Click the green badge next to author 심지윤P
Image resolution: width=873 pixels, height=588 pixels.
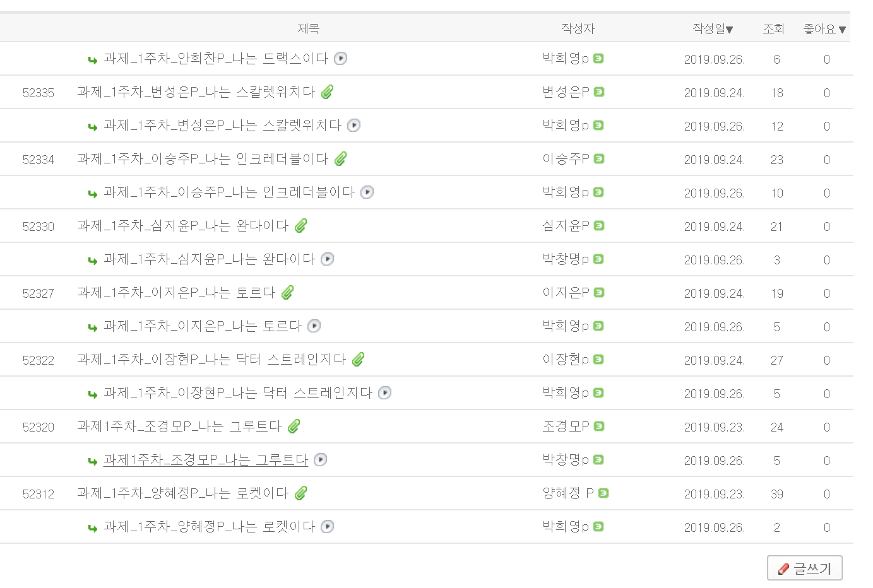[x=599, y=226]
